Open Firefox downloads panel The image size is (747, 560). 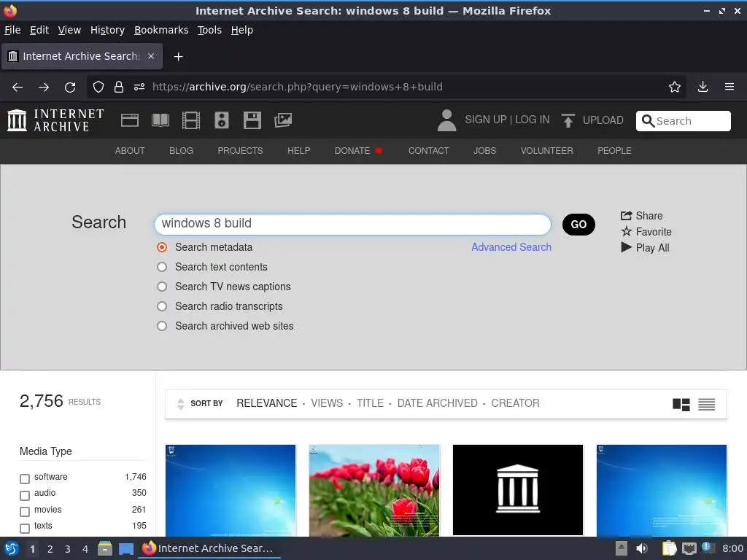point(703,87)
